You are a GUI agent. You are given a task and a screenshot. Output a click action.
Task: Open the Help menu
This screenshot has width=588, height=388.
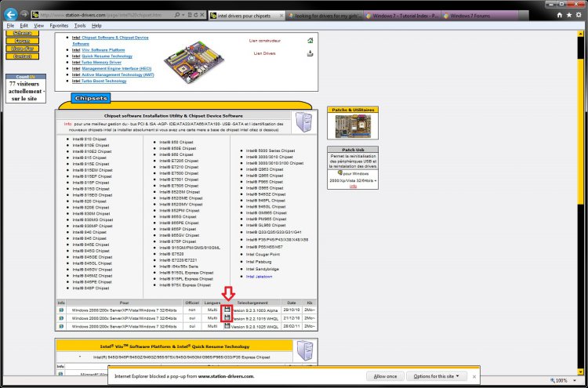point(96,26)
